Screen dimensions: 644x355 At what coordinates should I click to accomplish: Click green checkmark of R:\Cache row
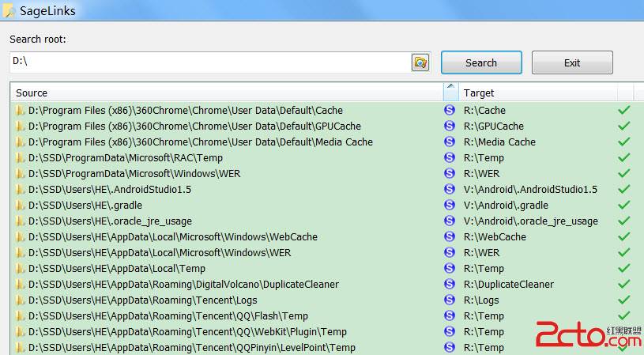pos(624,110)
